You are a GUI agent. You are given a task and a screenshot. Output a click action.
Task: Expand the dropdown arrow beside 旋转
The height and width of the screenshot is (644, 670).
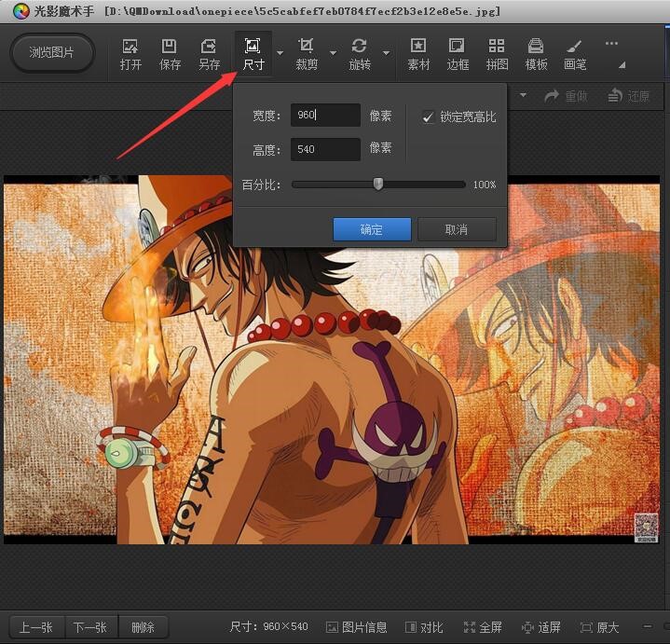[x=386, y=54]
